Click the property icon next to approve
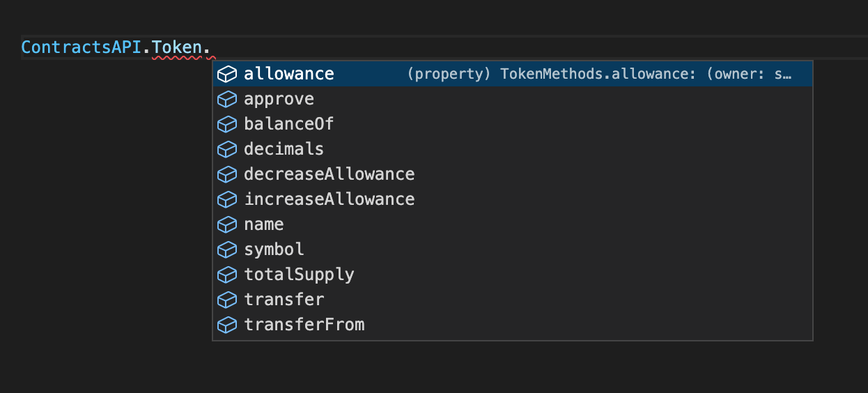 [x=227, y=99]
